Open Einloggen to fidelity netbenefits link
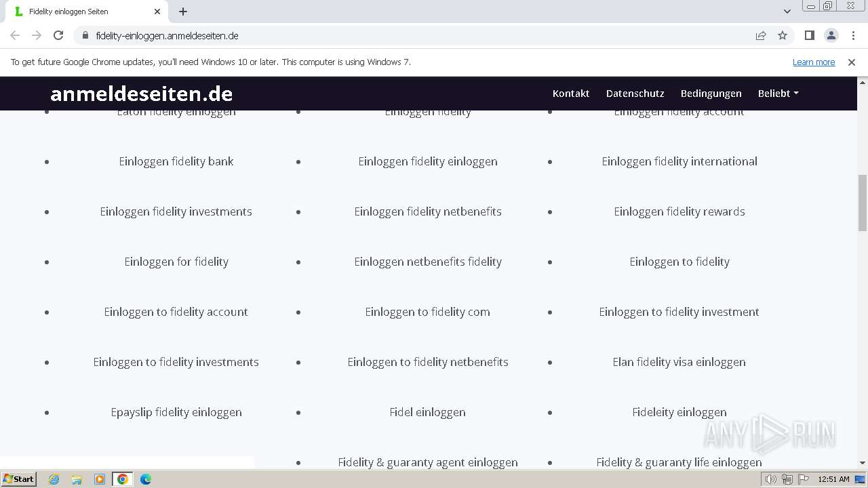868x488 pixels. (x=428, y=362)
